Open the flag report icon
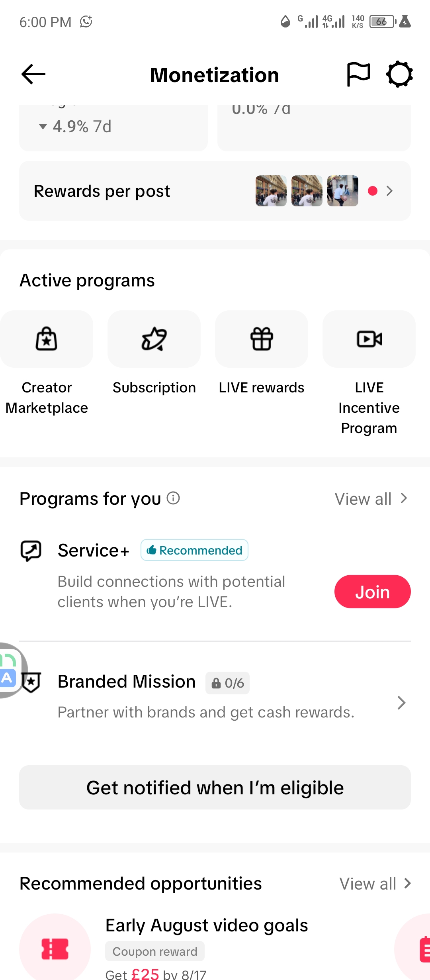 (x=358, y=74)
